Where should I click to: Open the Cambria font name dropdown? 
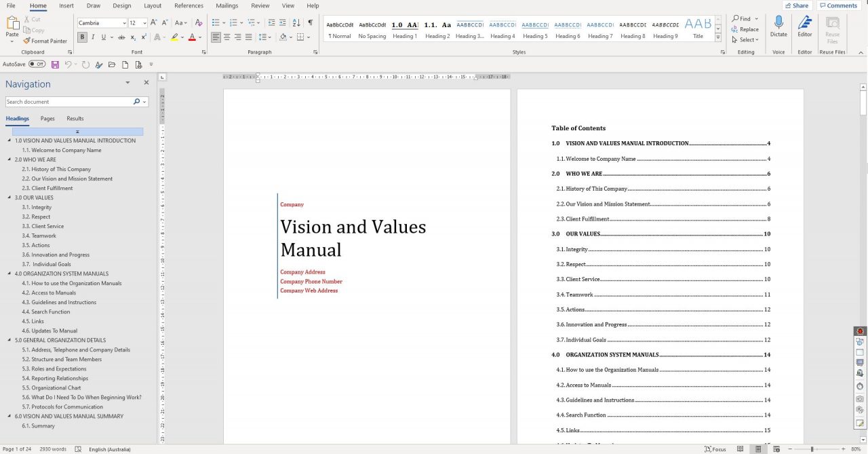[x=125, y=22]
